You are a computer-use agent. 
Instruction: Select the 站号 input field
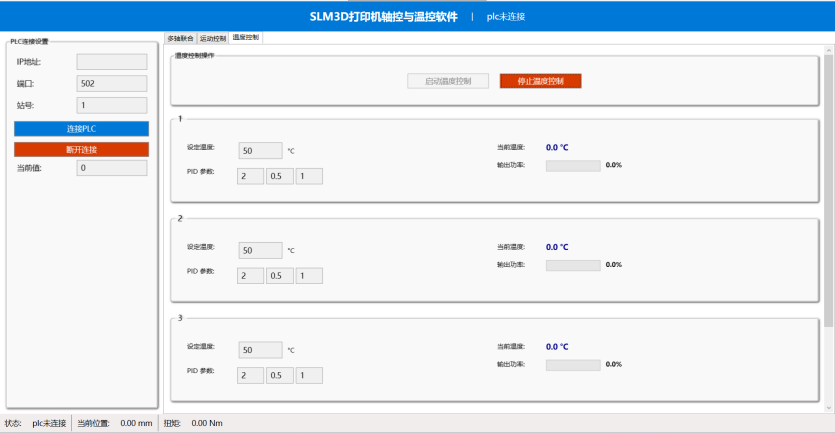click(x=112, y=105)
